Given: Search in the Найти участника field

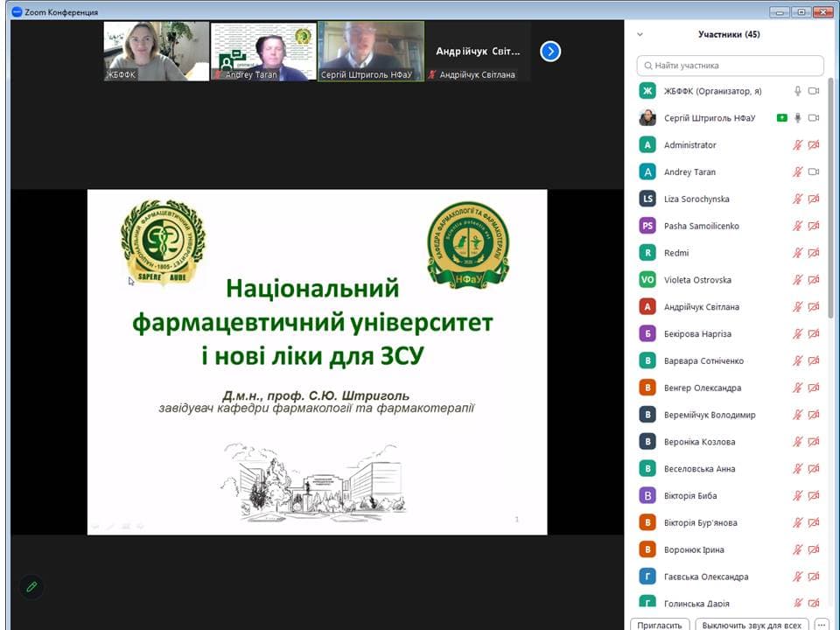Looking at the screenshot, I should (x=730, y=66).
